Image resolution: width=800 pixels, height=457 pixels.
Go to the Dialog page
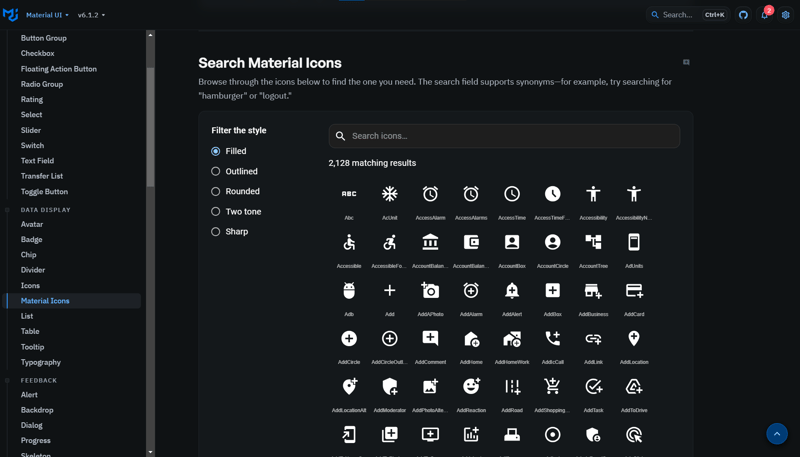click(32, 425)
